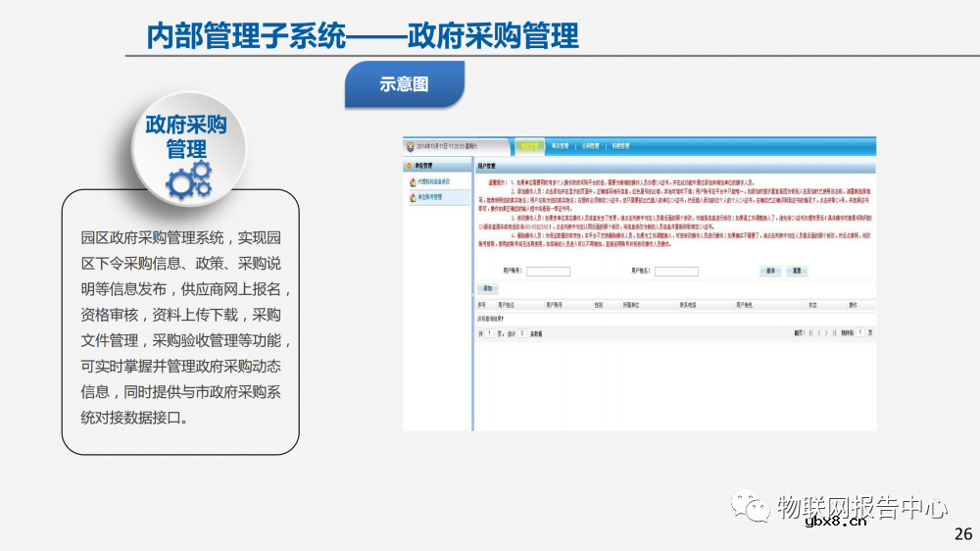This screenshot has height=551, width=980.
Task: Go to last page with pager icon
Action: click(834, 333)
